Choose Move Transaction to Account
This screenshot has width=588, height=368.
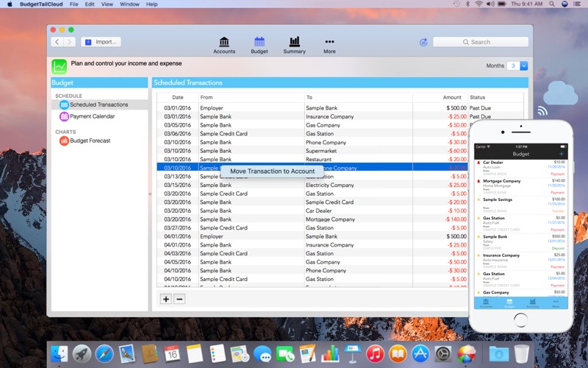click(x=272, y=171)
